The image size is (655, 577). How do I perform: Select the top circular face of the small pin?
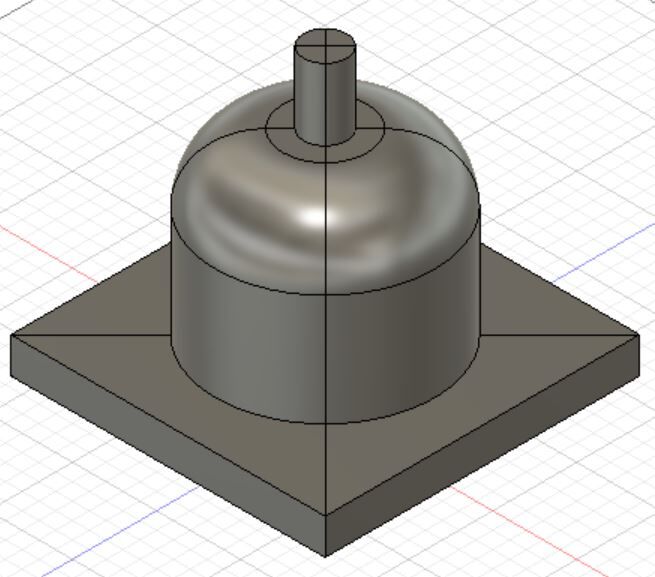pos(325,46)
